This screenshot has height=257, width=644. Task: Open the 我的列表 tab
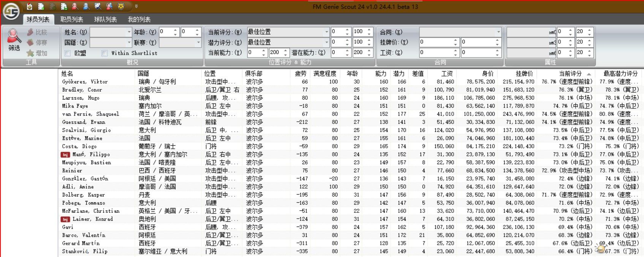[139, 19]
